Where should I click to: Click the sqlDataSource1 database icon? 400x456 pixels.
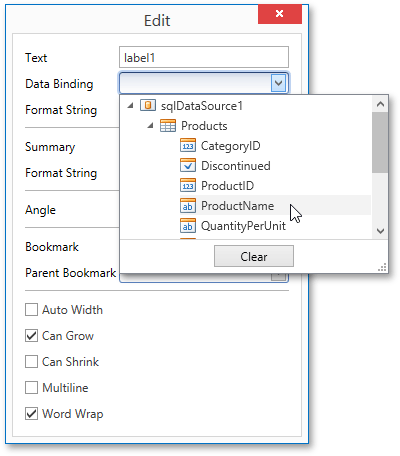(x=148, y=106)
